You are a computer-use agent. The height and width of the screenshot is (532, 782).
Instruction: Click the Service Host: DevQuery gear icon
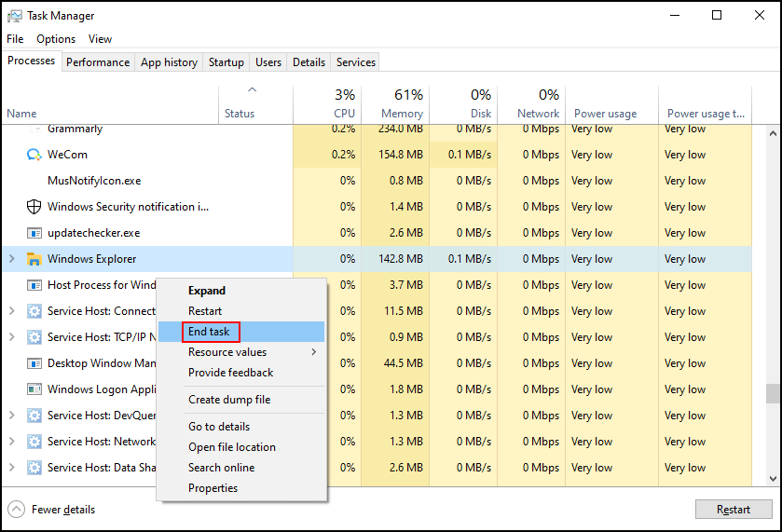34,416
